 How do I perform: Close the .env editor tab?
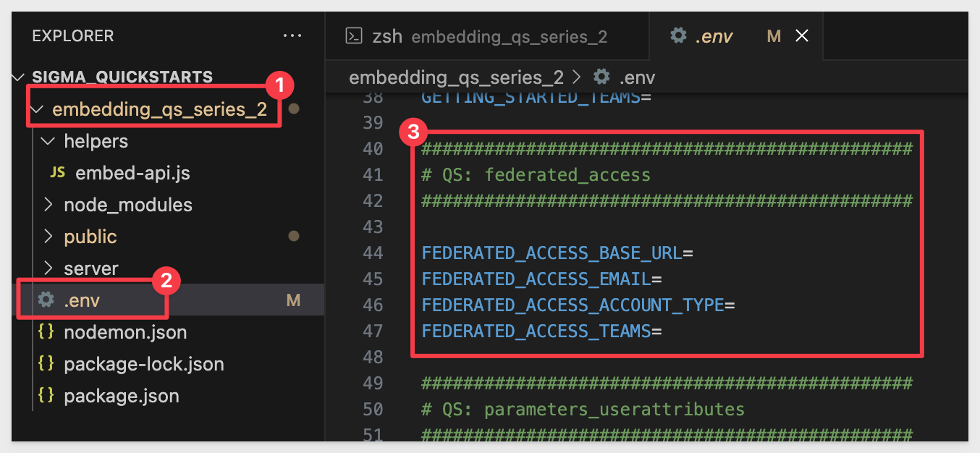click(x=802, y=36)
